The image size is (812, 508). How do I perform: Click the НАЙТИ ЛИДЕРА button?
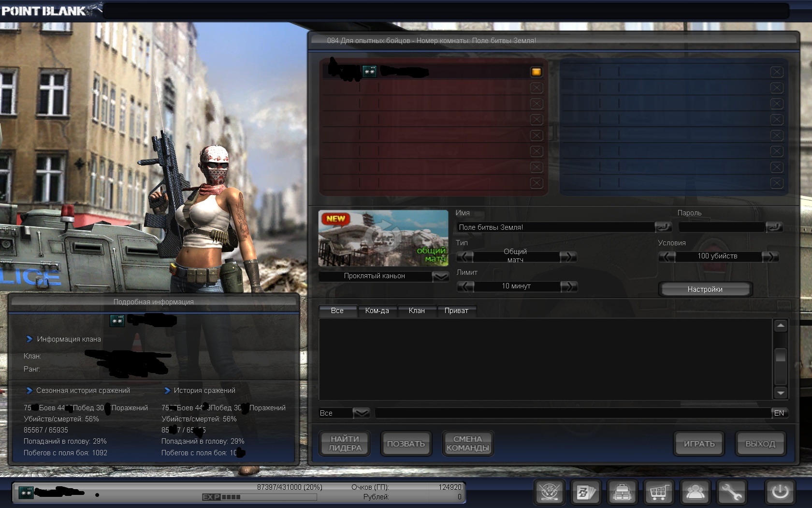coord(345,444)
